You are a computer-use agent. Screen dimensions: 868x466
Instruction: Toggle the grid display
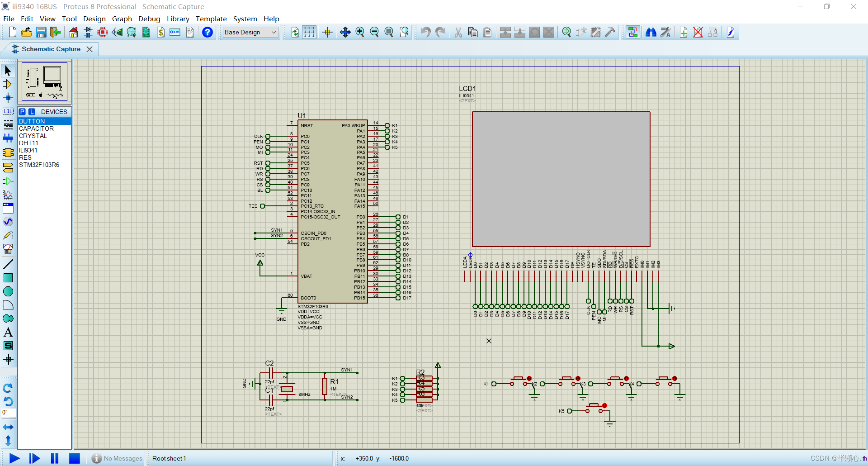pos(309,32)
